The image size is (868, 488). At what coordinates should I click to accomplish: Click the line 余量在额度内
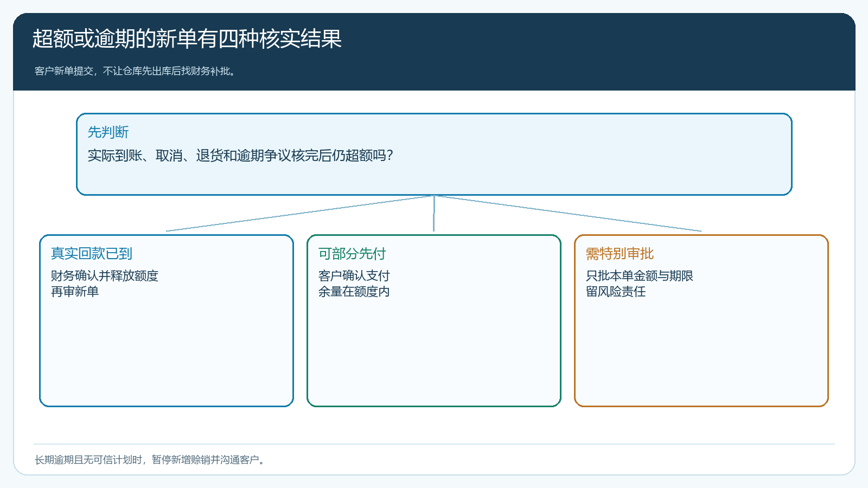coord(354,292)
